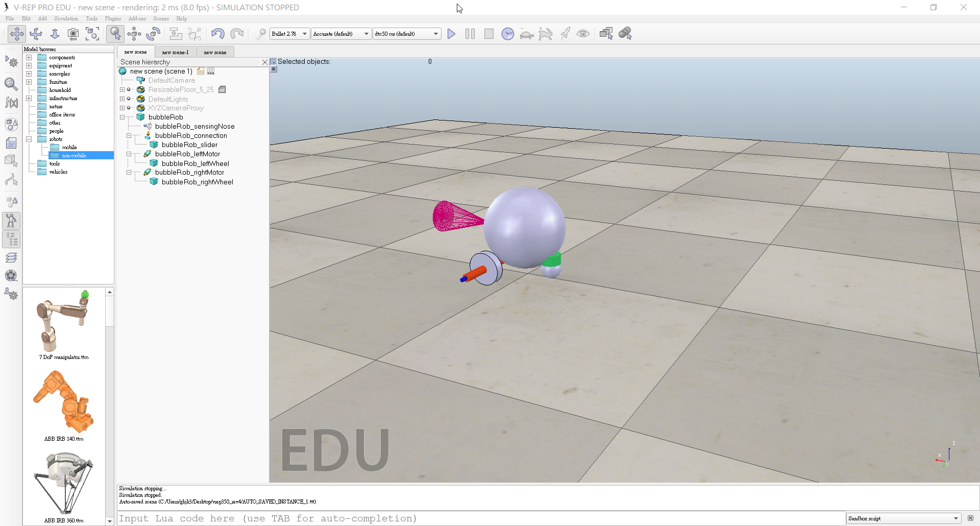Image resolution: width=980 pixels, height=526 pixels.
Task: Toggle real-time mode clock icon
Action: click(508, 34)
